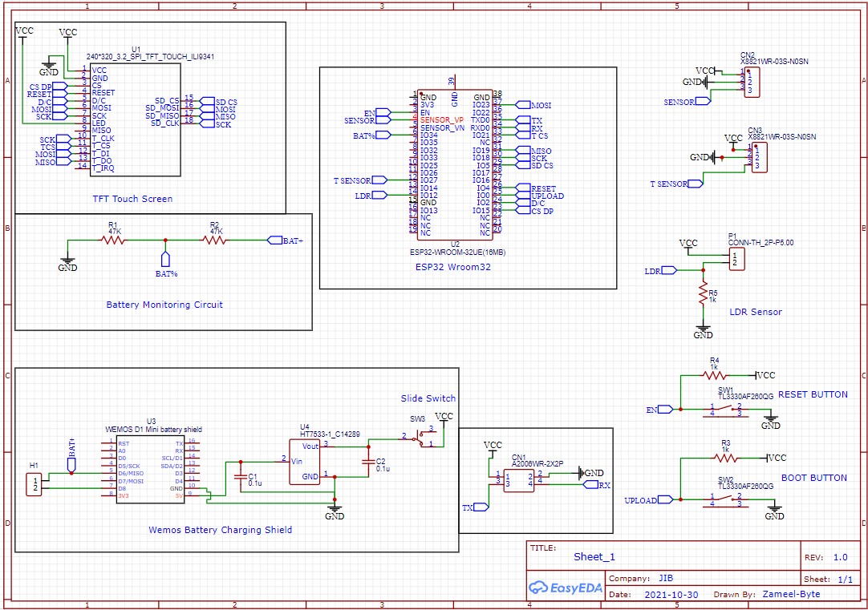Viewport: 868px width, 610px height.
Task: Select header H1
Action: click(34, 484)
